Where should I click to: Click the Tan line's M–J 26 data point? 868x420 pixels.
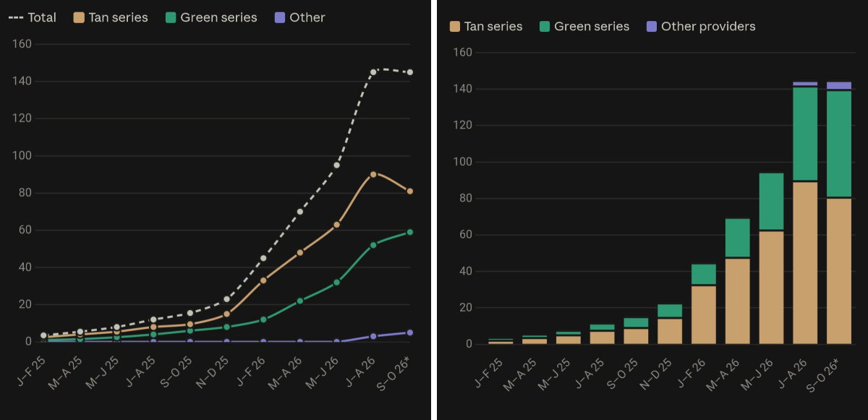[x=336, y=225]
